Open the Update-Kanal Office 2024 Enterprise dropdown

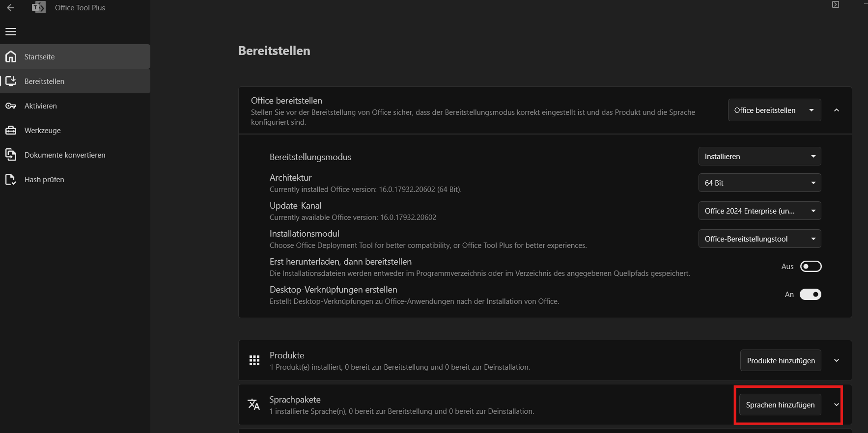click(759, 211)
